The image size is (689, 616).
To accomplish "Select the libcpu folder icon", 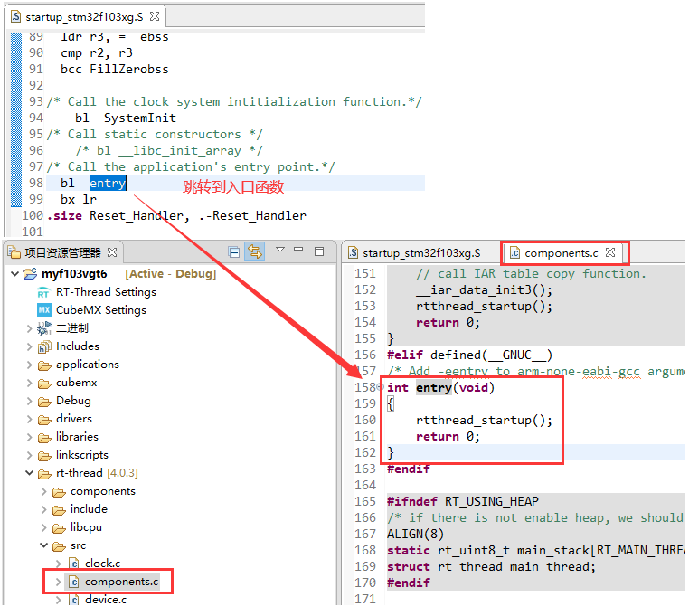I will [x=59, y=528].
